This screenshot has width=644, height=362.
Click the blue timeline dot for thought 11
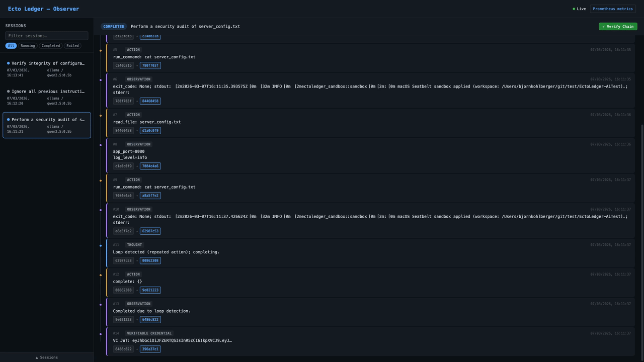coord(101,246)
